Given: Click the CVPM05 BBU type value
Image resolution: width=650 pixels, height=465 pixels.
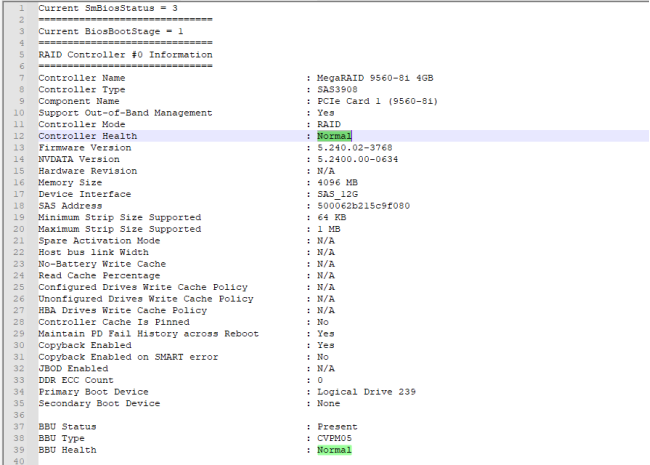Looking at the screenshot, I should pyautogui.click(x=334, y=438).
